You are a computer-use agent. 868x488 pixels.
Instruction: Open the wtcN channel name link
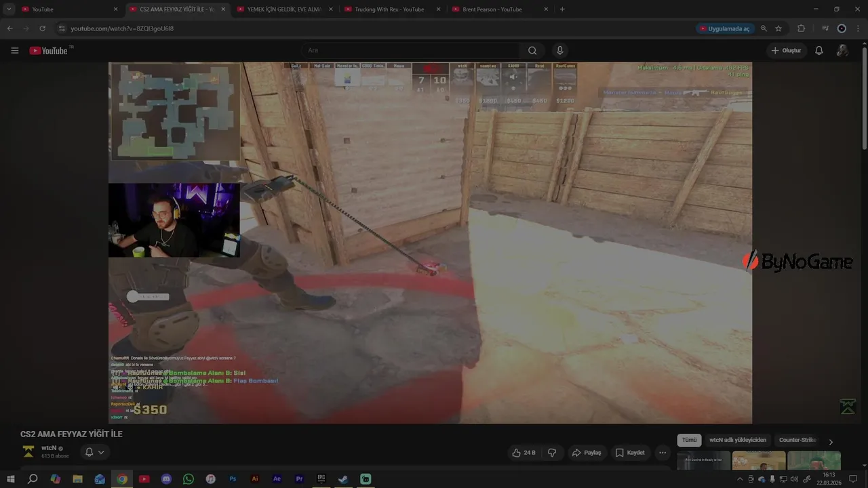point(48,448)
